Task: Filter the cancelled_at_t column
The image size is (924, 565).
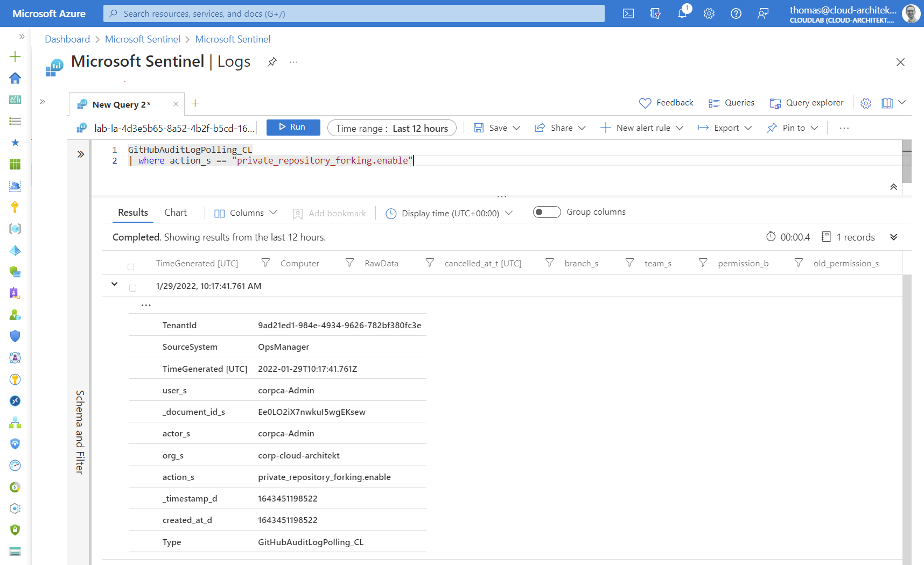Action: coord(549,263)
